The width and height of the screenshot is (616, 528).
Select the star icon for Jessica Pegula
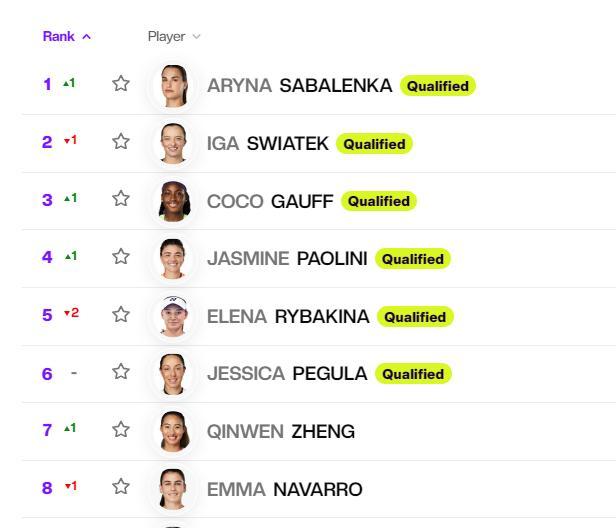pos(121,372)
